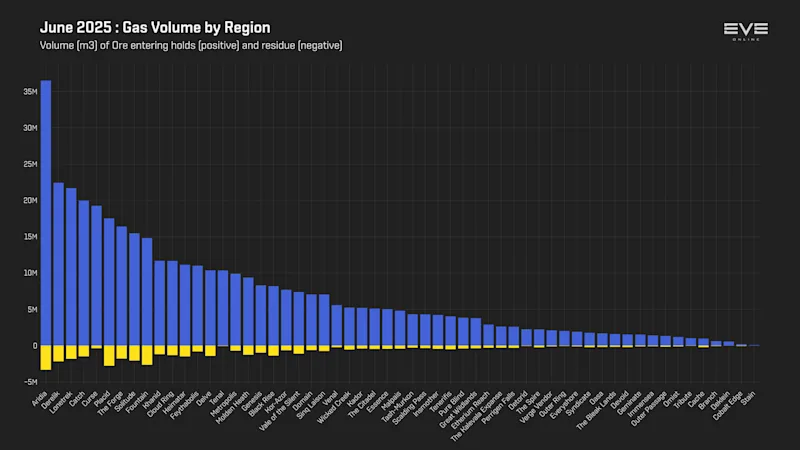Image resolution: width=800 pixels, height=450 pixels.
Task: Click the 'Tribute' x-axis label
Action: pyautogui.click(x=683, y=401)
